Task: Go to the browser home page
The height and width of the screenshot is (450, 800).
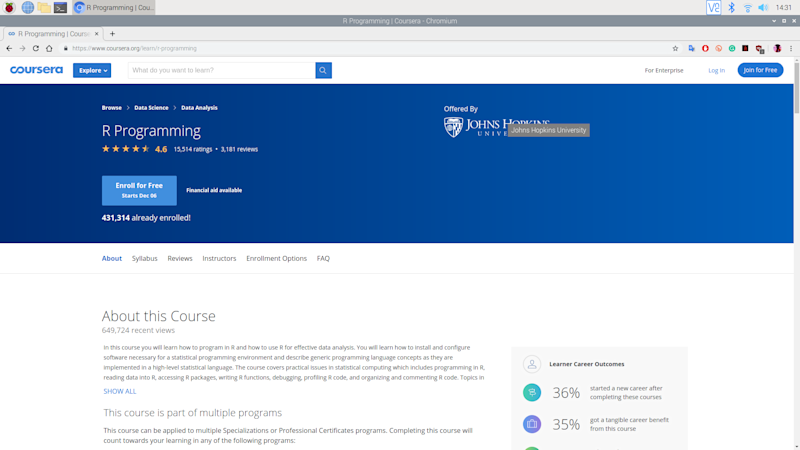Action: 49,48
